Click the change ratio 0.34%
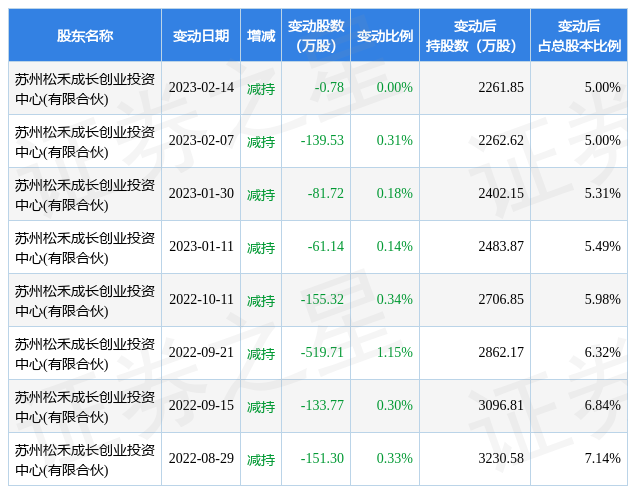This screenshot has height=494, width=628. point(395,299)
